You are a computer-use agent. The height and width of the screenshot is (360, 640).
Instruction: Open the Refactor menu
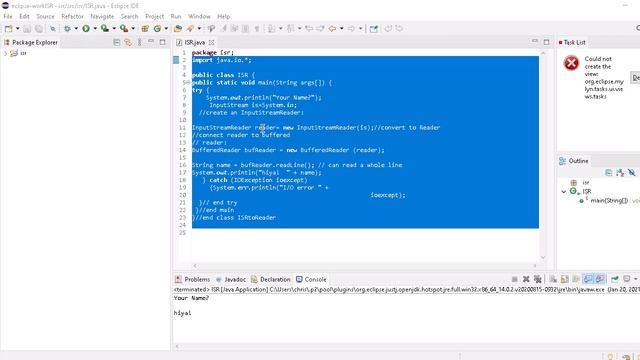[x=72, y=16]
